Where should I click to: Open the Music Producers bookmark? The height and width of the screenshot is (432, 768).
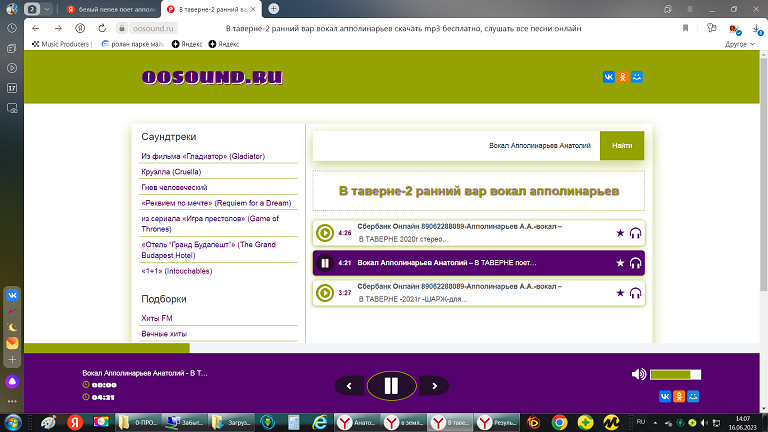point(62,44)
